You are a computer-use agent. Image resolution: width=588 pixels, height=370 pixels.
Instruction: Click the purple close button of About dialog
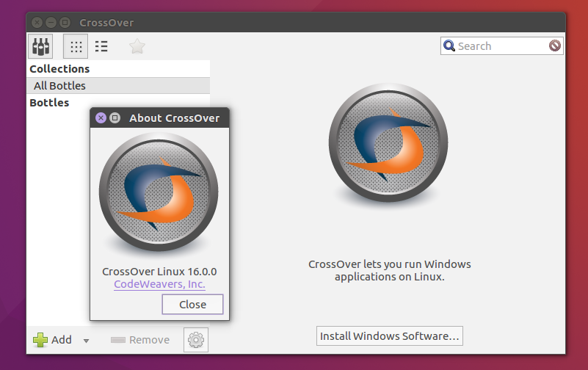pos(101,117)
